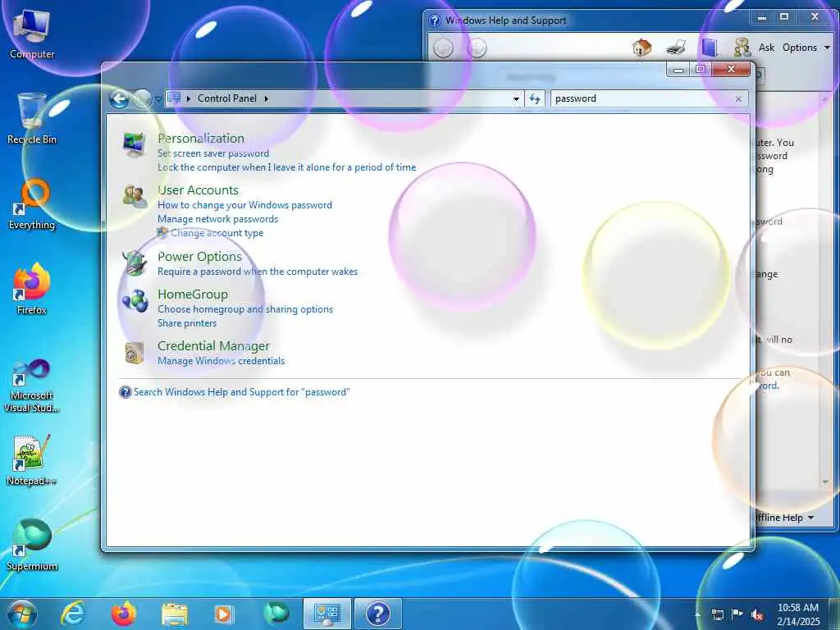The image size is (840, 630).
Task: Click the HomeGroup category icon
Action: pyautogui.click(x=135, y=300)
